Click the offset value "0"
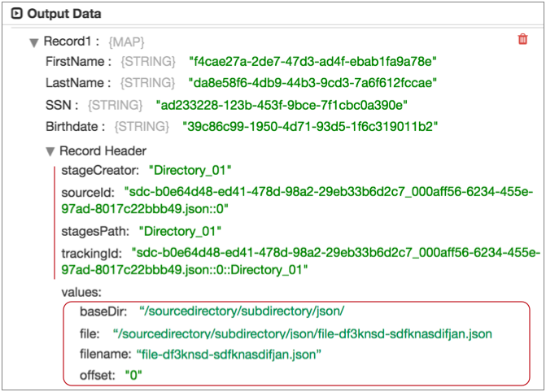Image resolution: width=546 pixels, height=392 pixels. coord(133,376)
